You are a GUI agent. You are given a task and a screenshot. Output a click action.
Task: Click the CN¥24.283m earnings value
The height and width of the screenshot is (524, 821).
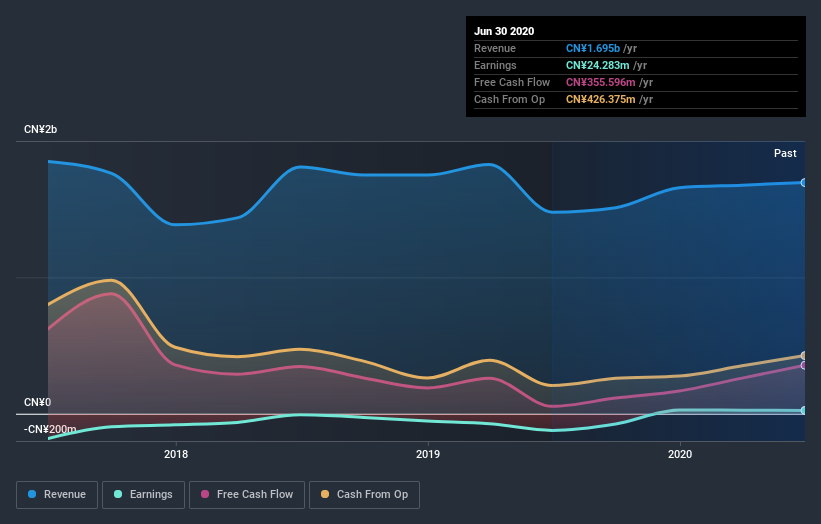[x=597, y=65]
